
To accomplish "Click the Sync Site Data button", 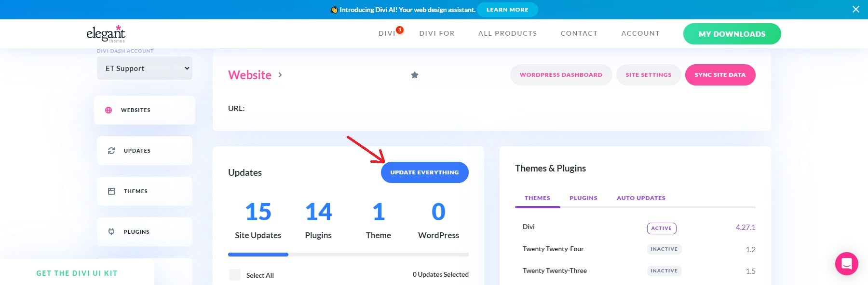I will click(720, 75).
